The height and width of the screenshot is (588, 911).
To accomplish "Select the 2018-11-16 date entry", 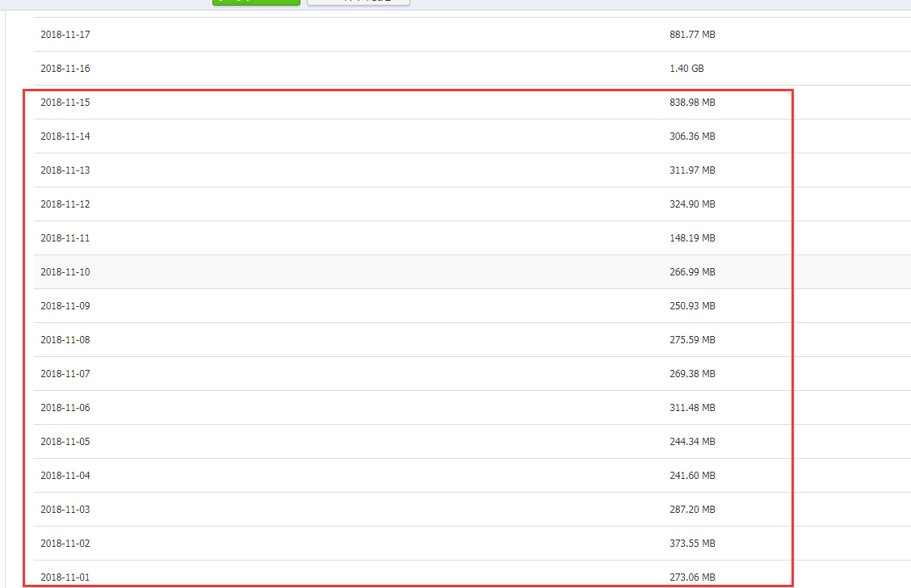I will tap(65, 69).
